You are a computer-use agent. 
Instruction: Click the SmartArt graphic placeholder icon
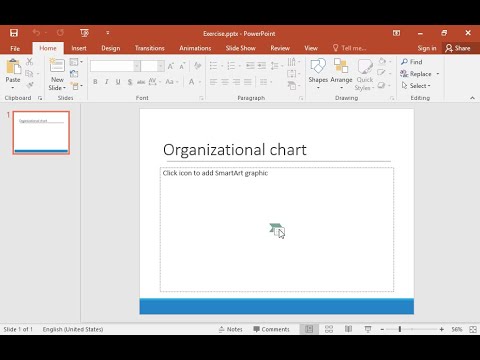277,230
